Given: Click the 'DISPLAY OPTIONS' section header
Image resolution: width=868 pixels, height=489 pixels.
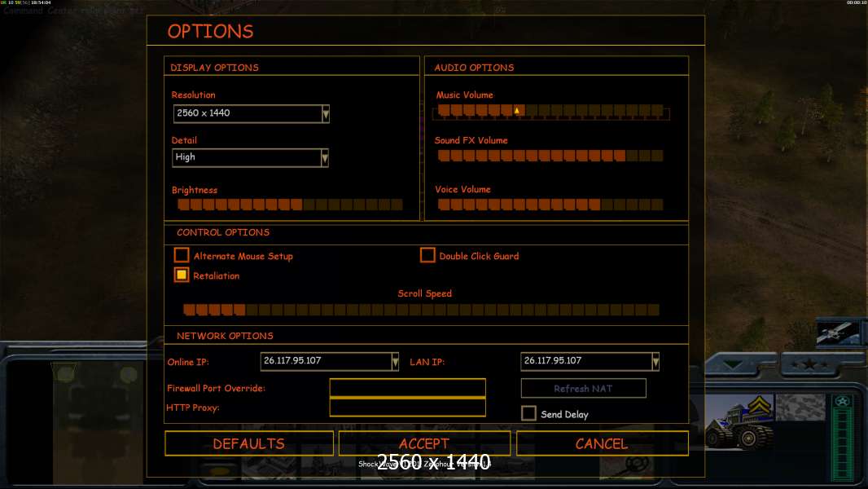Looking at the screenshot, I should point(214,68).
